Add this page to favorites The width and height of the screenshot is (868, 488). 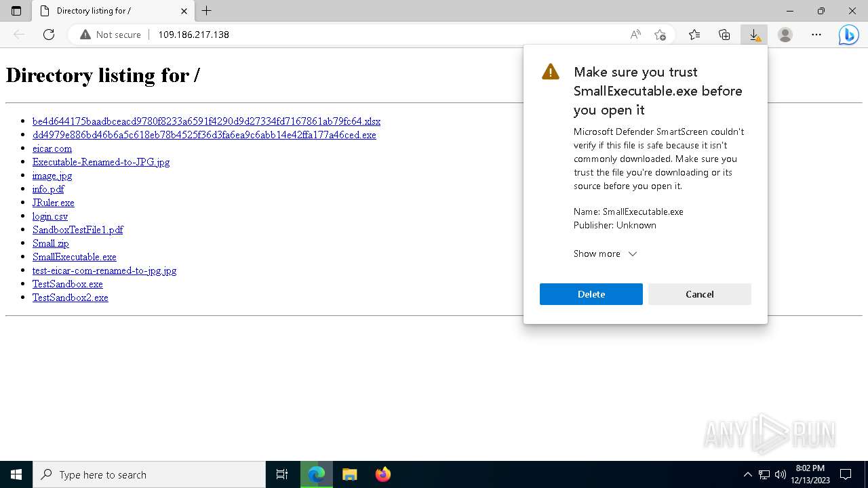tap(660, 35)
